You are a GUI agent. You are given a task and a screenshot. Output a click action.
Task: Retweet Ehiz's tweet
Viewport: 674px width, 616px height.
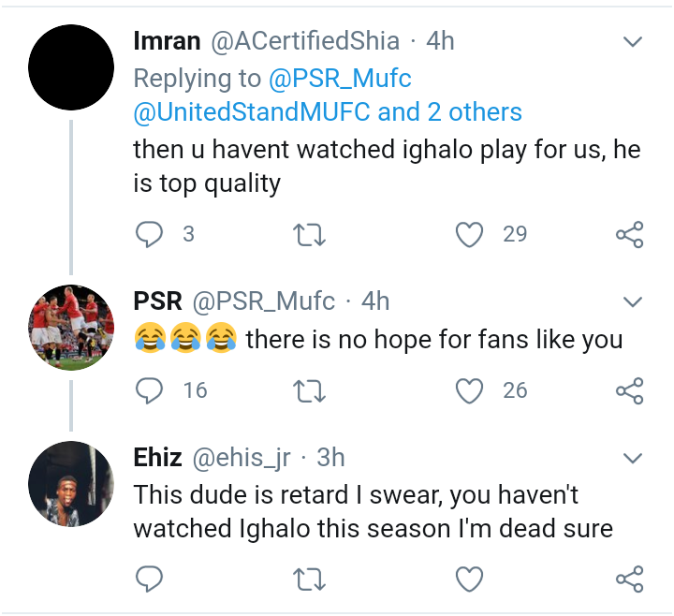309,579
